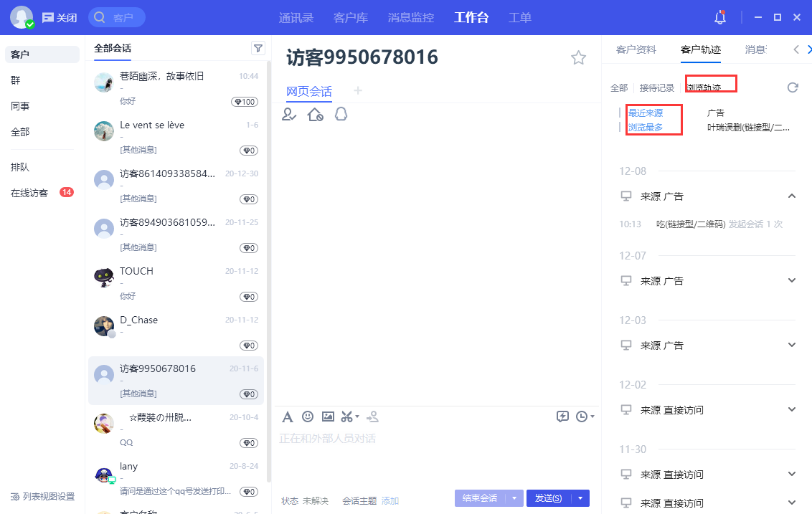812x514 pixels.
Task: Switch to 消息监控 tab
Action: coord(410,18)
